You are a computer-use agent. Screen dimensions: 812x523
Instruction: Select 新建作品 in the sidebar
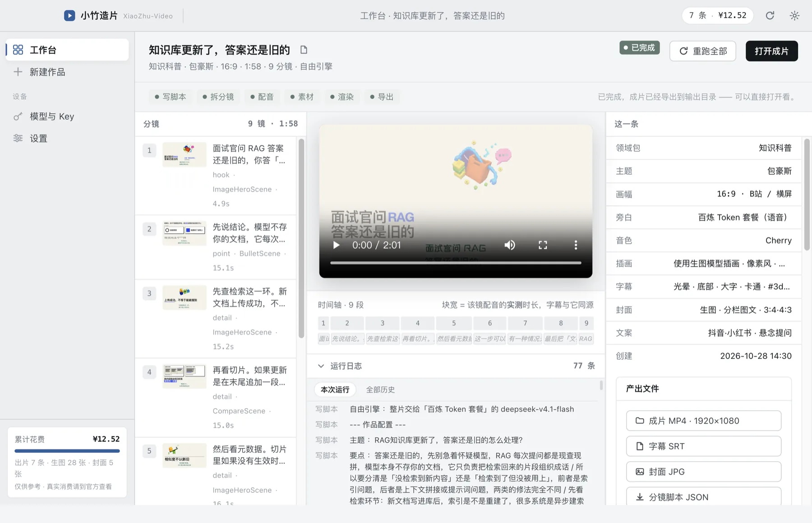pos(67,72)
